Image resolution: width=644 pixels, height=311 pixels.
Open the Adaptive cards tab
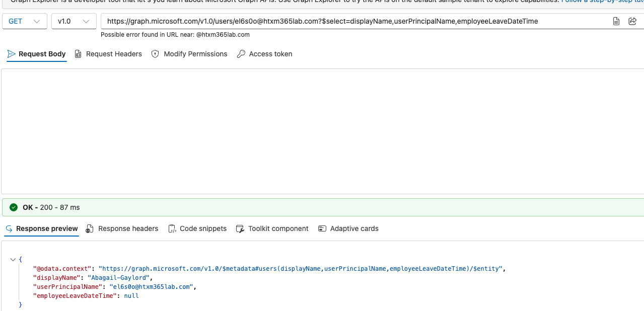coord(348,228)
